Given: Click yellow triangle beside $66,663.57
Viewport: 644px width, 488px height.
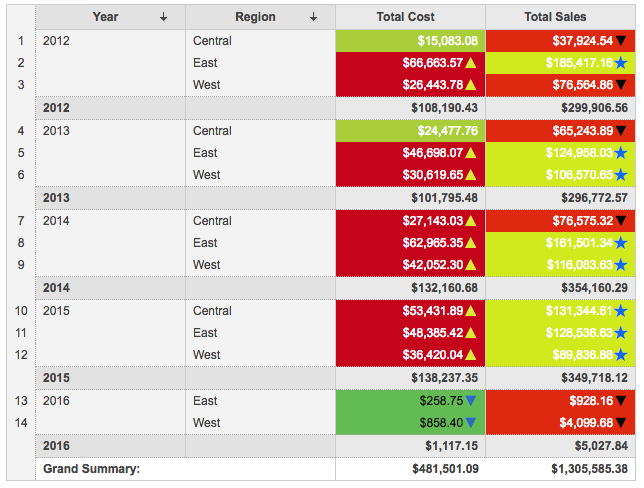Looking at the screenshot, I should (471, 63).
